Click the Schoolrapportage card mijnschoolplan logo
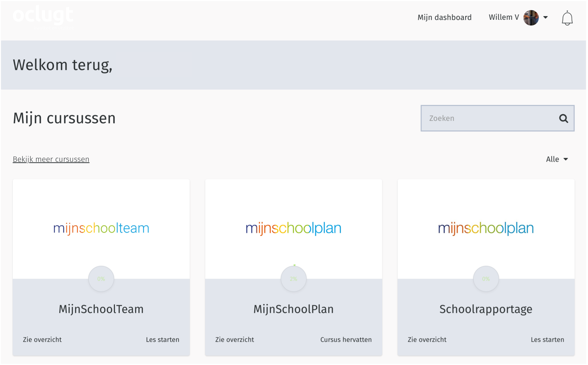This screenshot has height=365, width=588. [x=486, y=228]
